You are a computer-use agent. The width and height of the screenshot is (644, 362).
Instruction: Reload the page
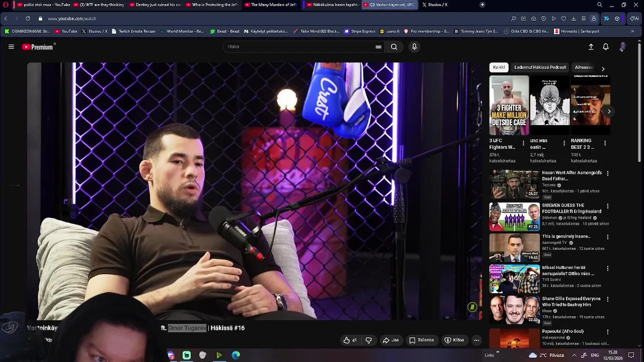(28, 19)
